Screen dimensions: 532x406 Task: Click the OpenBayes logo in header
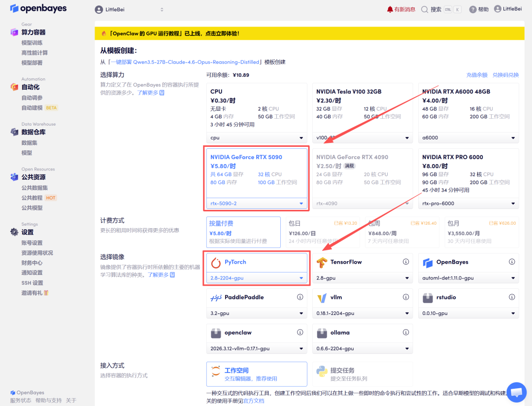38,8
